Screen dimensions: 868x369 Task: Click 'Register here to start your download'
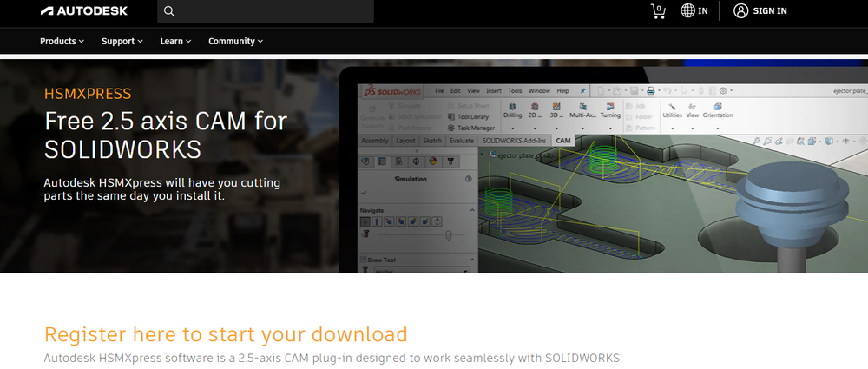pyautogui.click(x=226, y=334)
